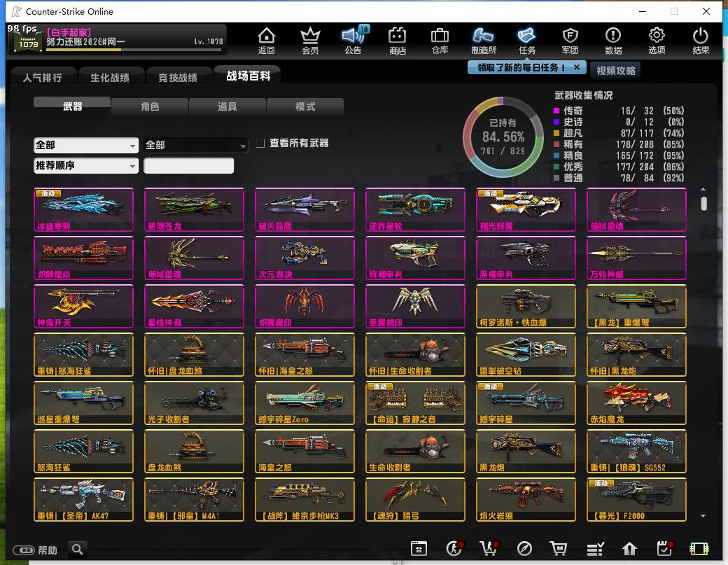The width and height of the screenshot is (728, 565).
Task: Open the gift window icon in bottom bar
Action: (x=419, y=549)
